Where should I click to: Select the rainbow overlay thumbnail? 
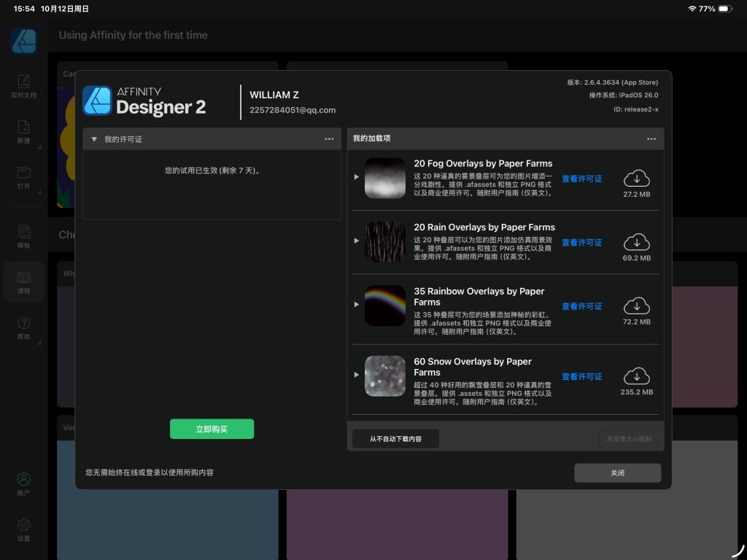(x=384, y=305)
